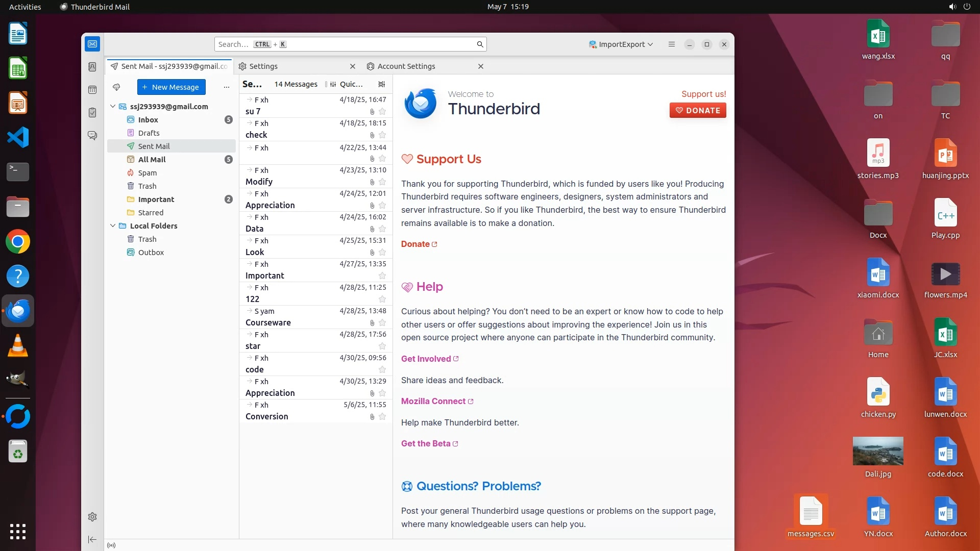Collapse the spaces toolbar at bottom left
Screen dimensions: 980x551
tap(92, 539)
